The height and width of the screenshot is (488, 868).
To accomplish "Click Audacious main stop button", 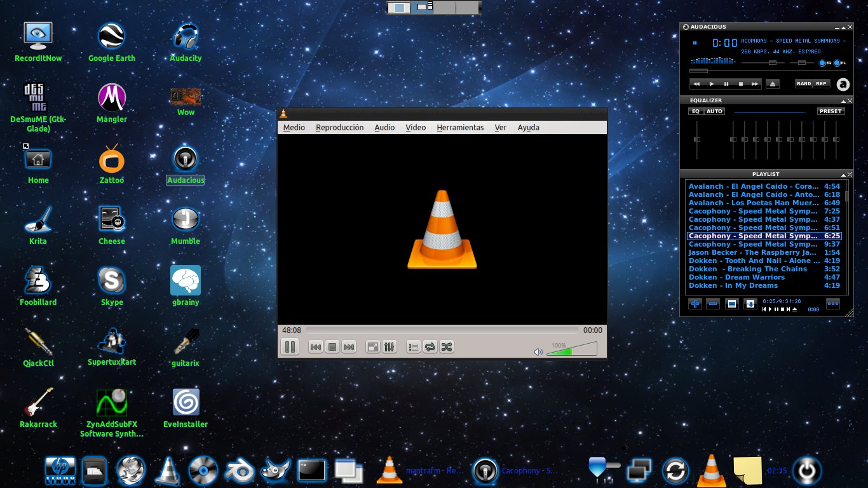I will (741, 84).
